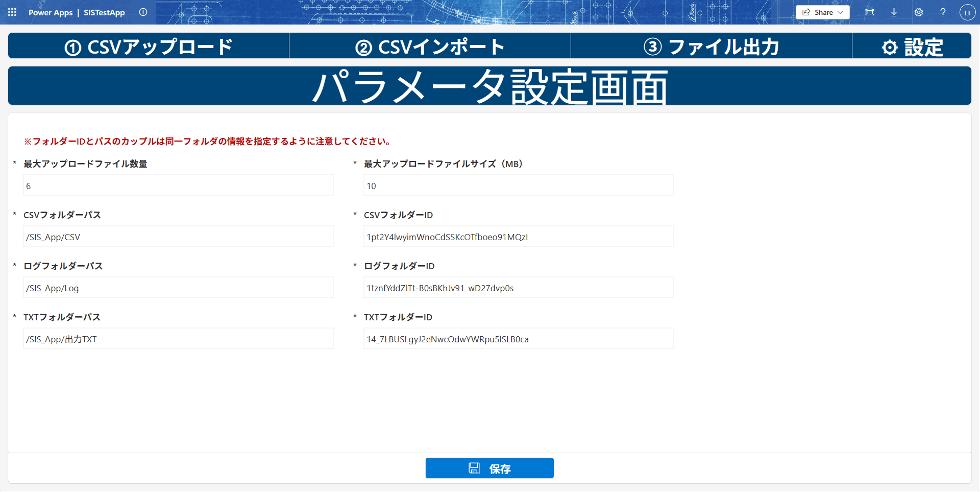Click the CSVフォルダーパス text field
This screenshot has height=492, width=980.
click(178, 237)
